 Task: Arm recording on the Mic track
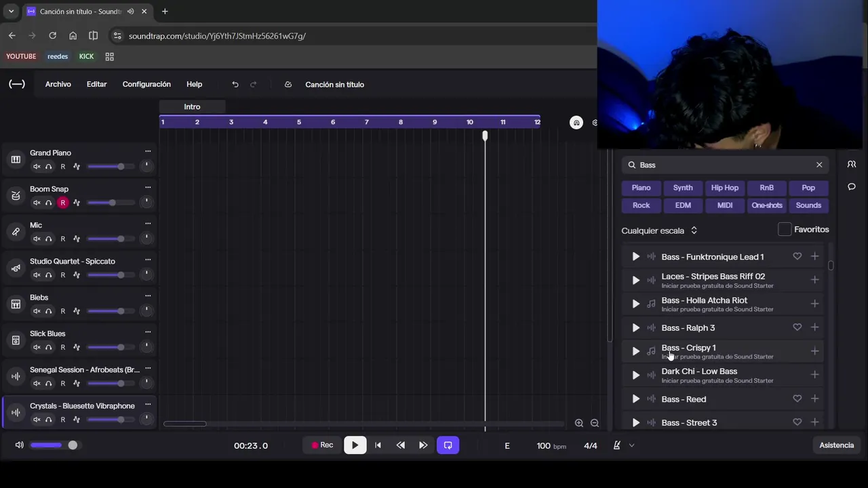click(x=63, y=239)
